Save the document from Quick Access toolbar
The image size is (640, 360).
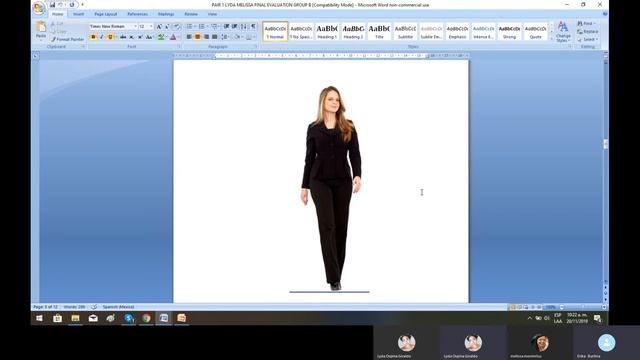coord(52,5)
